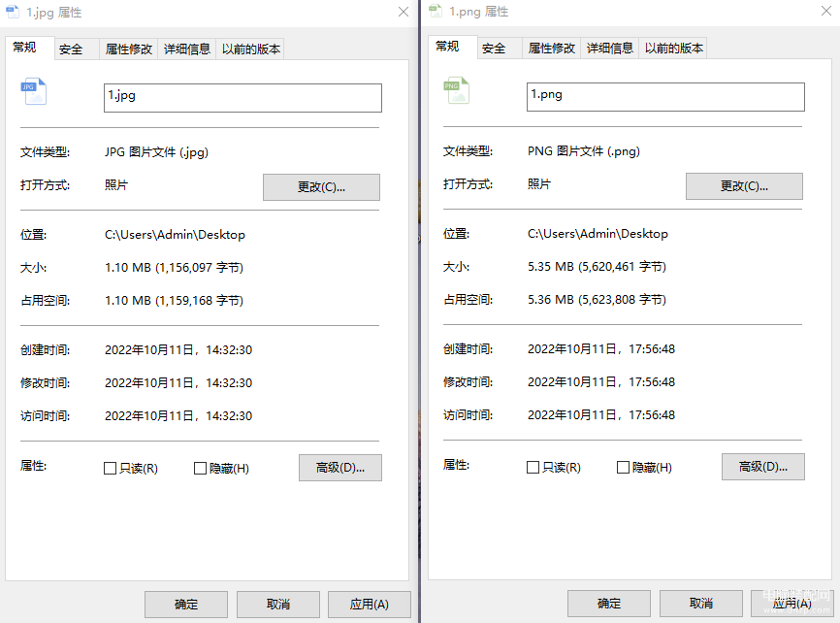Click the title bar icon of 1.jpg properties window
This screenshot has width=840, height=623.
point(13,12)
